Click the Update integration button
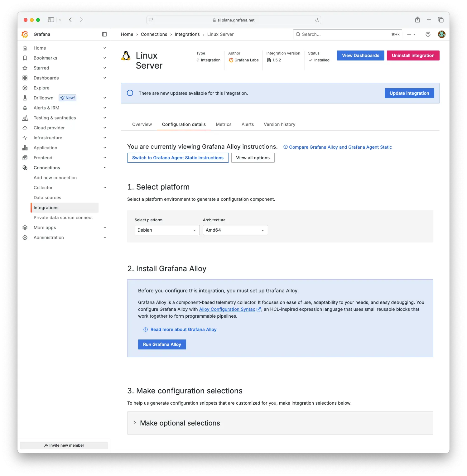The image size is (467, 476). [x=409, y=93]
